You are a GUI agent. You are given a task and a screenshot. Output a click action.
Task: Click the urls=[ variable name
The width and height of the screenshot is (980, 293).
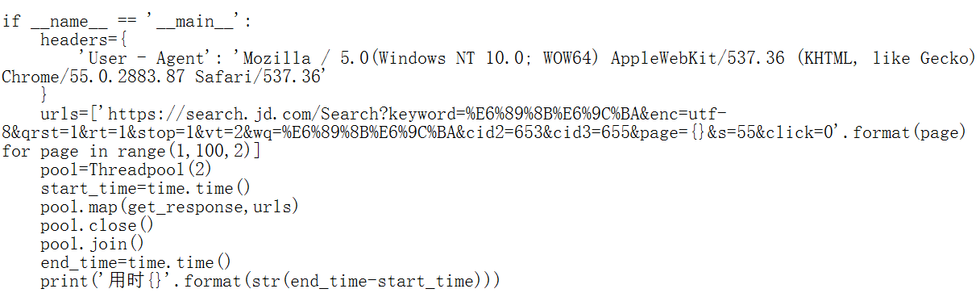tap(64, 114)
